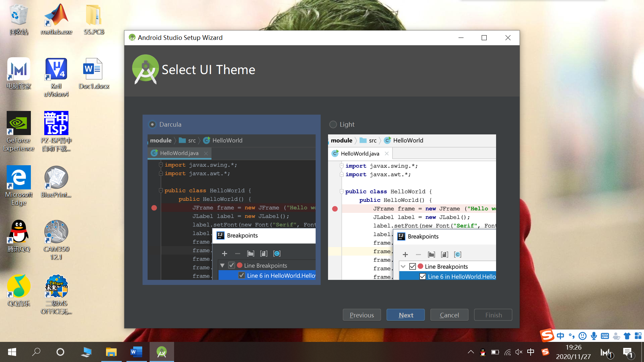
Task: Select the Light theme radio button
Action: pyautogui.click(x=333, y=124)
